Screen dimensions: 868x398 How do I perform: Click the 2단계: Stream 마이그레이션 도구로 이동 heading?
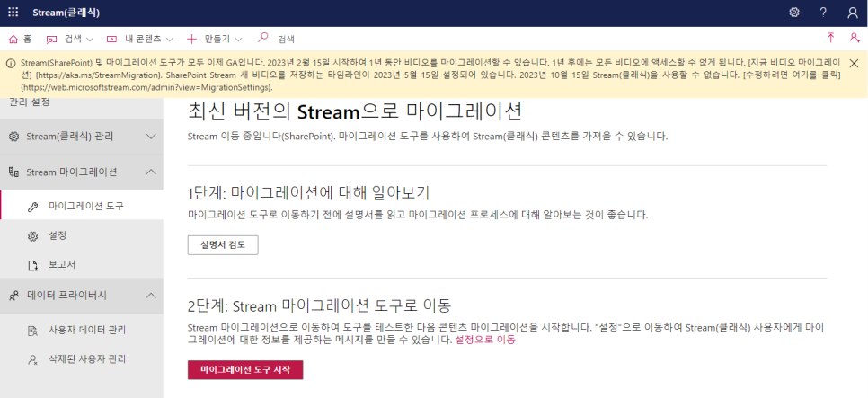320,305
